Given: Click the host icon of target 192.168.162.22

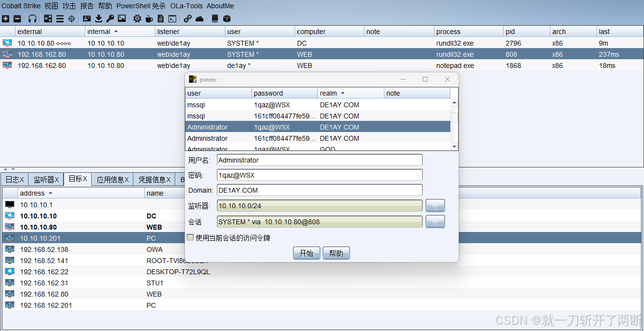Looking at the screenshot, I should tap(10, 271).
